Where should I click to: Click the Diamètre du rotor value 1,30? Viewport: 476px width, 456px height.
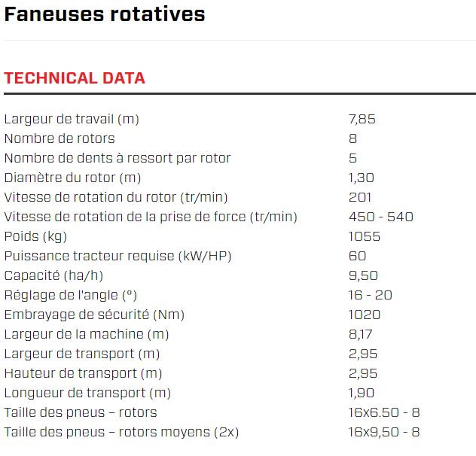point(362,178)
